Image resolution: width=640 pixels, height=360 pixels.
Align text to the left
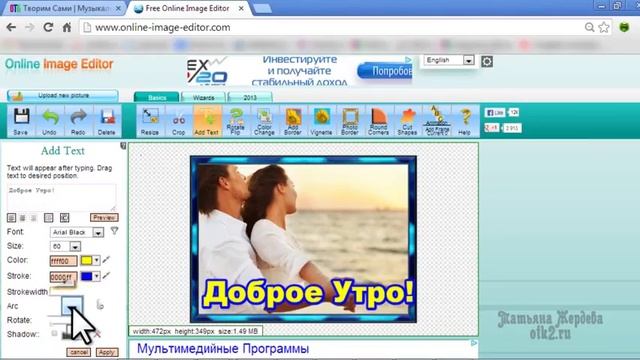tap(11, 218)
